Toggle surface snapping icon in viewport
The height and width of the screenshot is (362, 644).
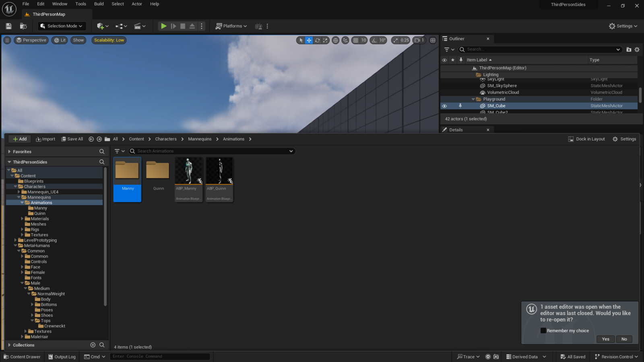[345, 40]
